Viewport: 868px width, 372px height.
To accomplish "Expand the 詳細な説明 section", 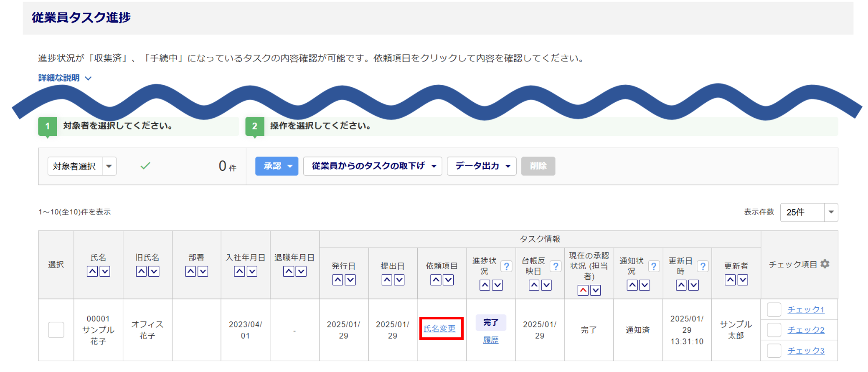I will 65,78.
